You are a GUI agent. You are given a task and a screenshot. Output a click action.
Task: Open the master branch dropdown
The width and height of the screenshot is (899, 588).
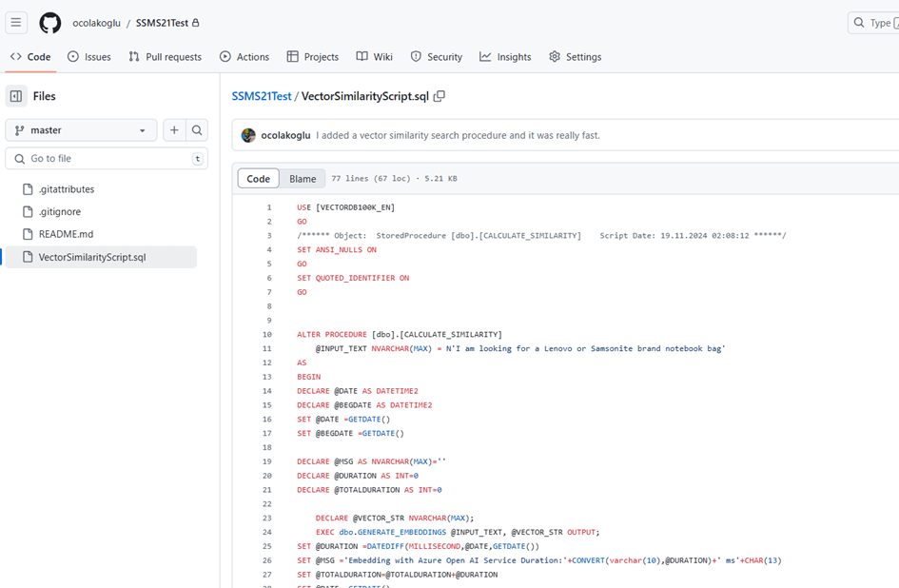81,130
